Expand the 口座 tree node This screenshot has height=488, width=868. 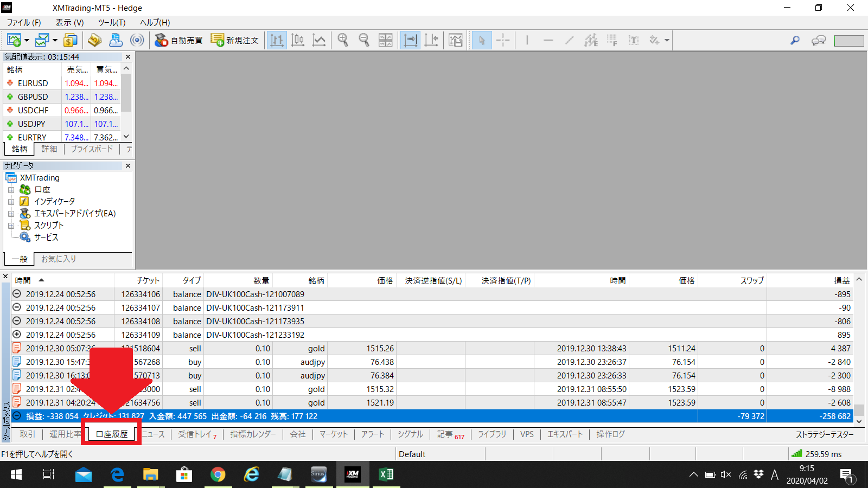(x=11, y=190)
